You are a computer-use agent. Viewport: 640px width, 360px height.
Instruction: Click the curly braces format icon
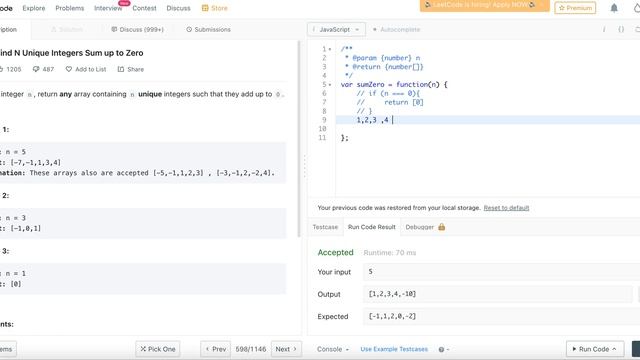621,29
